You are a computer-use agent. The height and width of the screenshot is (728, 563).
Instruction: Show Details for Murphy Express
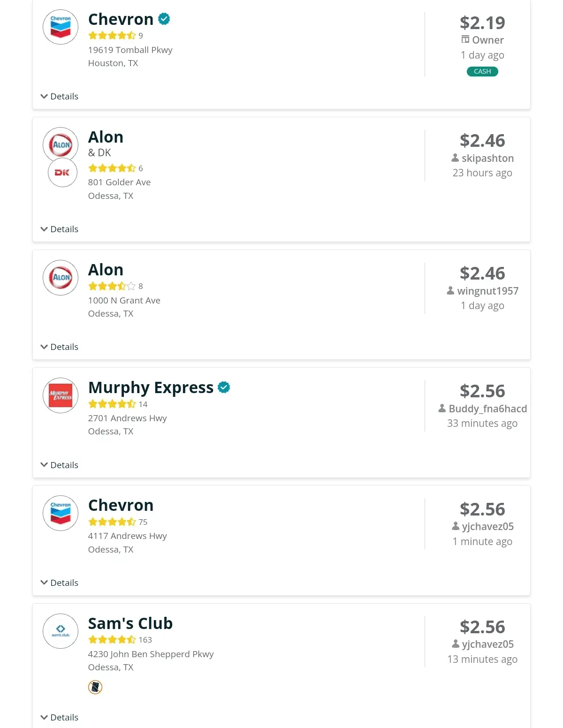click(x=60, y=465)
